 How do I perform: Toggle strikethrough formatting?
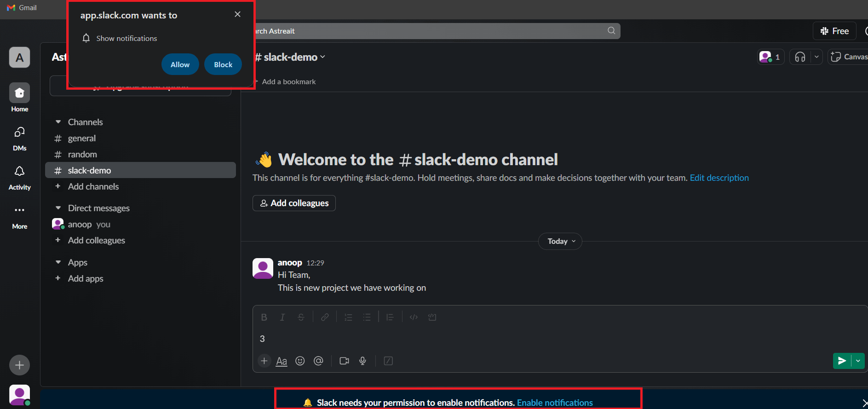tap(301, 317)
